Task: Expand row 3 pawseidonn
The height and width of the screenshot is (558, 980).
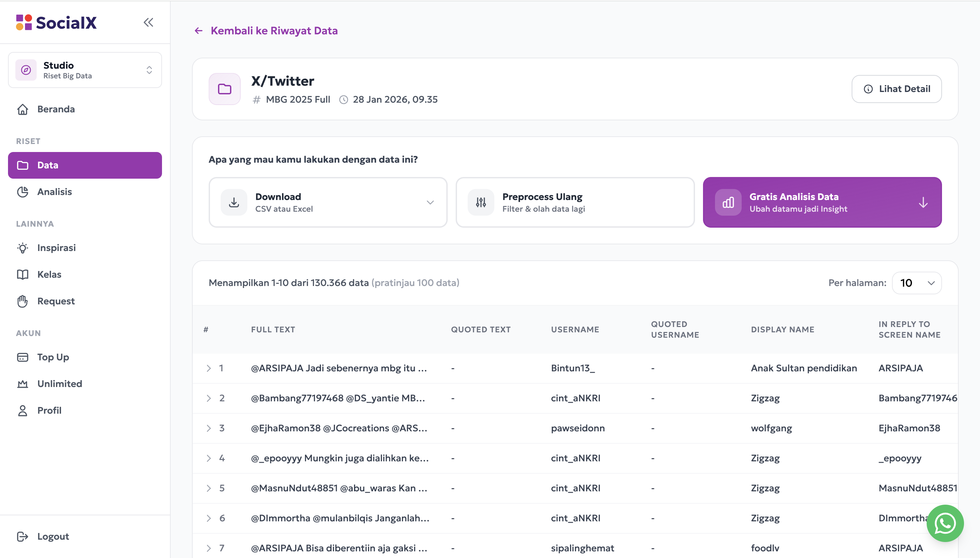Action: pos(209,428)
